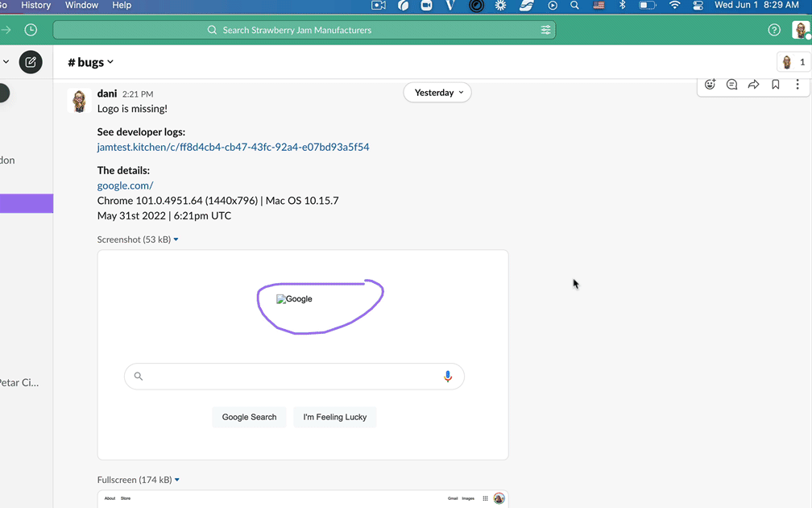Open the google.com/ link
The height and width of the screenshot is (508, 812).
tap(126, 185)
